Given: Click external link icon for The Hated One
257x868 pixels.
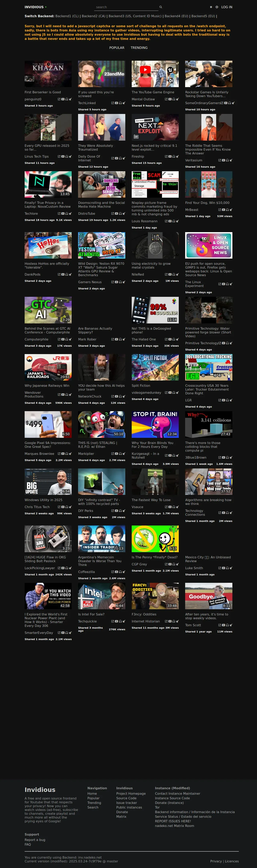Looking at the screenshot, I should [166, 339].
